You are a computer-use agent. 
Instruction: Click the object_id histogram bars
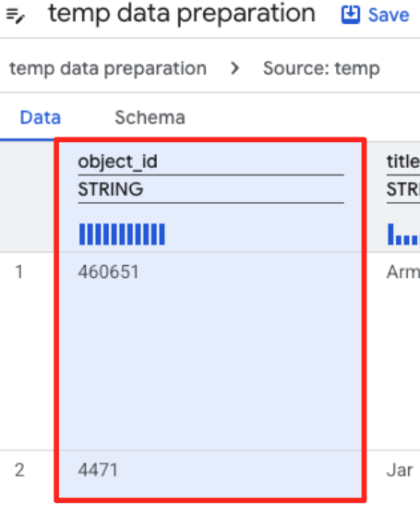tap(122, 234)
